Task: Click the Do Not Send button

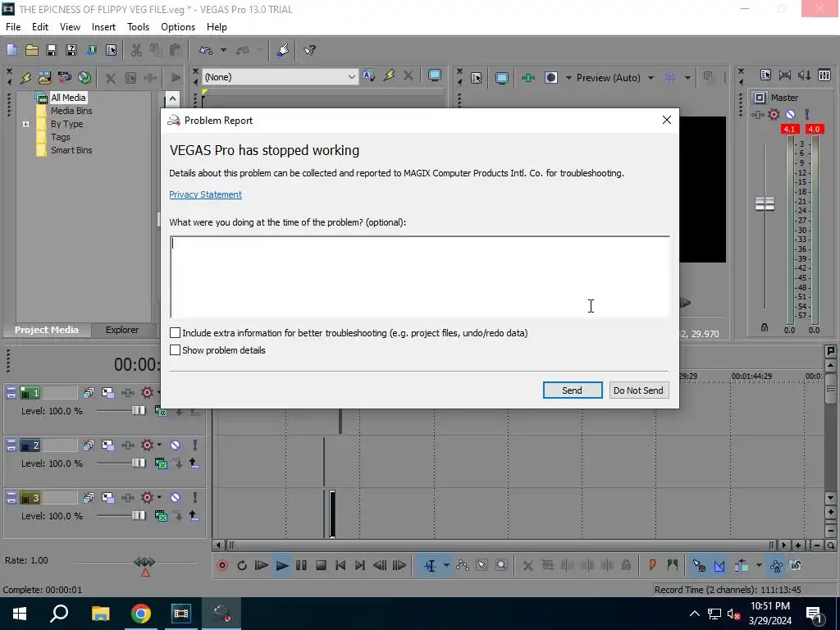Action: (638, 390)
